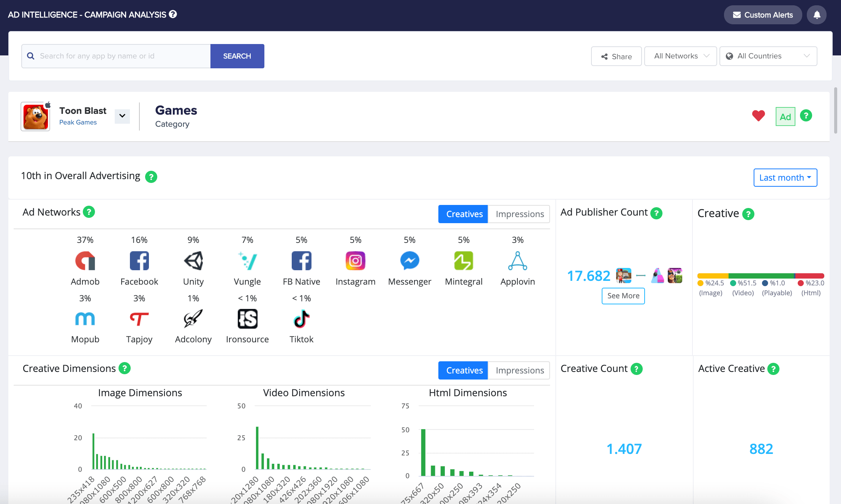Click the 17.682 publisher count value
841x504 pixels.
point(588,276)
